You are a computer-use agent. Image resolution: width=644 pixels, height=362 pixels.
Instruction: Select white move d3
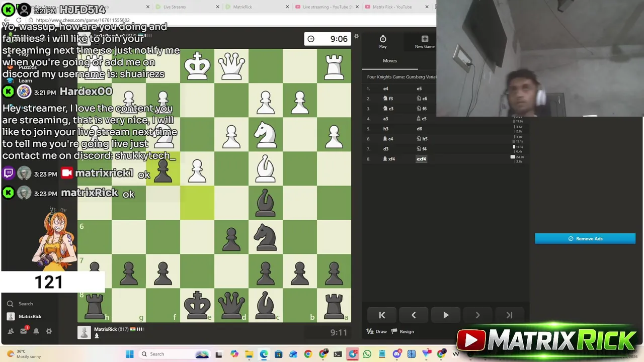tap(386, 149)
